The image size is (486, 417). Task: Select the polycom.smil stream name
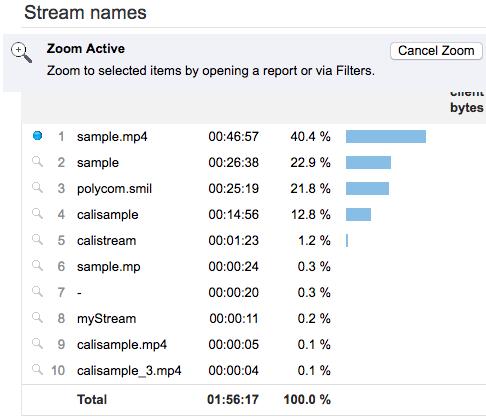click(x=114, y=189)
